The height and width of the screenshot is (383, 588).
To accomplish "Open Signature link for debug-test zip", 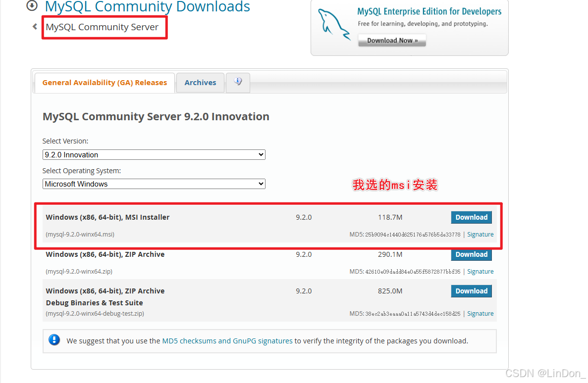I will [x=481, y=314].
